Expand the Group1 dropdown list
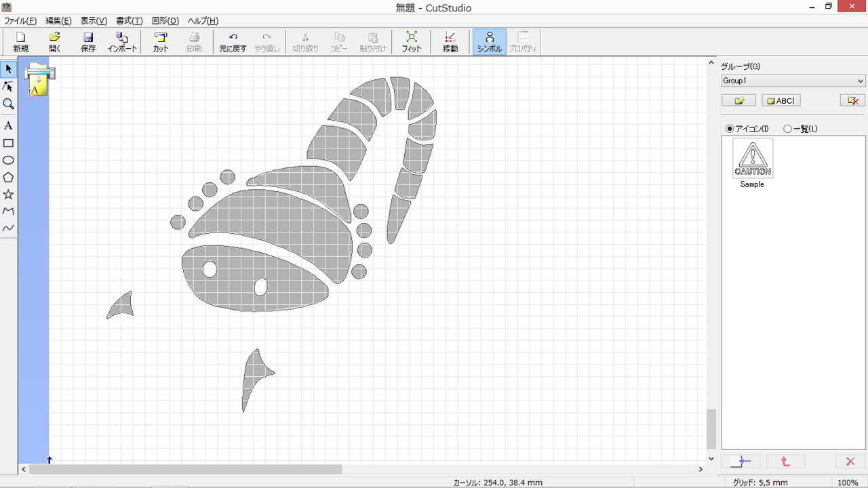Viewport: 868px width, 488px height. coord(793,81)
